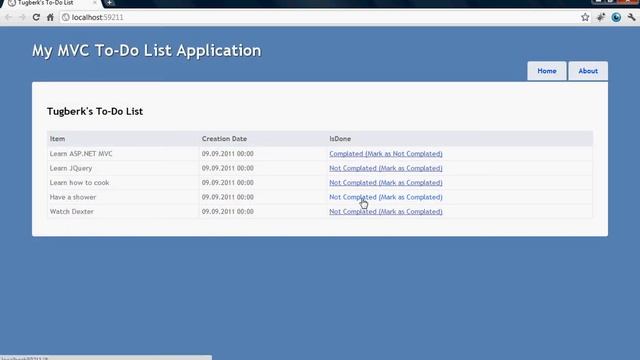Click the My MVC To-Do List Application title

[147, 51]
